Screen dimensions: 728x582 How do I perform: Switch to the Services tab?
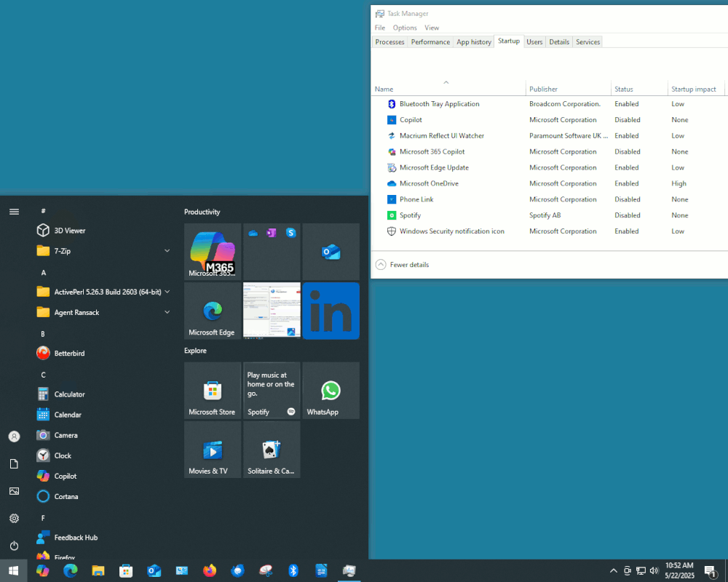[587, 41]
